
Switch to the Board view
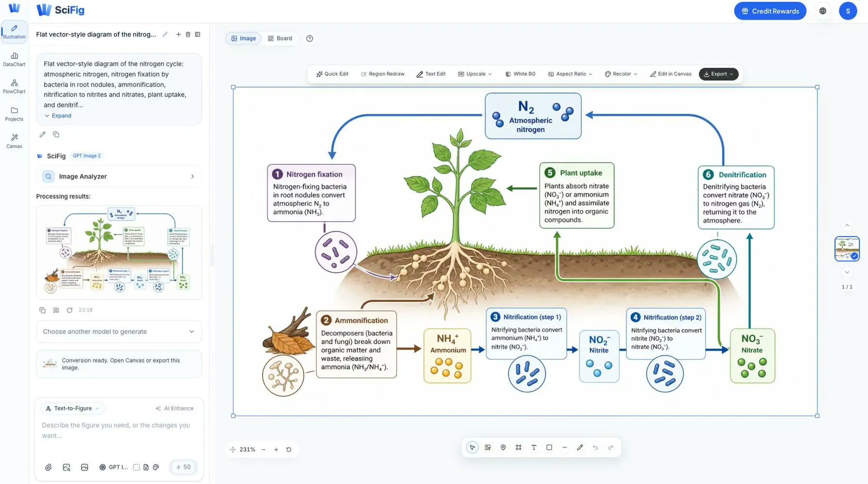point(280,38)
